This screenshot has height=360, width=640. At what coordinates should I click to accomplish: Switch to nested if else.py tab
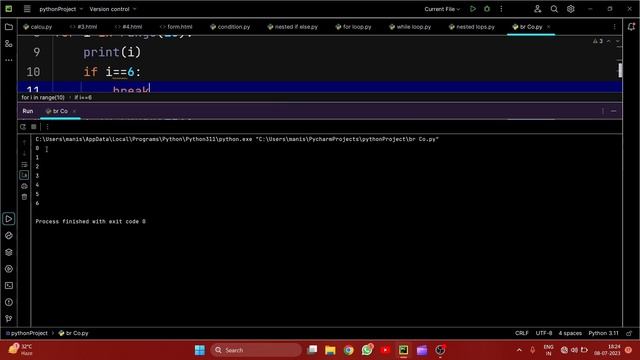click(x=292, y=27)
